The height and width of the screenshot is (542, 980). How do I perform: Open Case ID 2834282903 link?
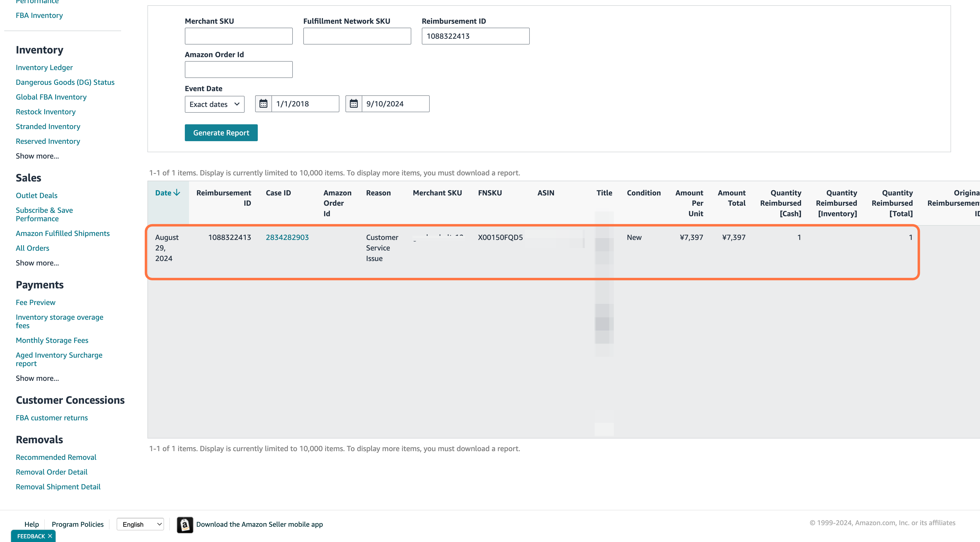(x=287, y=237)
